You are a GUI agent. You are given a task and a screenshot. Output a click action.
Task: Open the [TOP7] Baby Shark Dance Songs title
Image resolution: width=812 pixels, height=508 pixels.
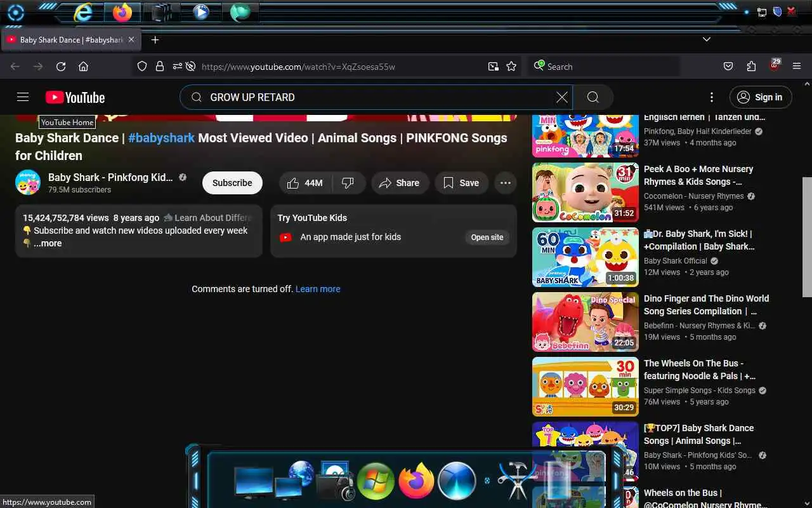click(699, 434)
